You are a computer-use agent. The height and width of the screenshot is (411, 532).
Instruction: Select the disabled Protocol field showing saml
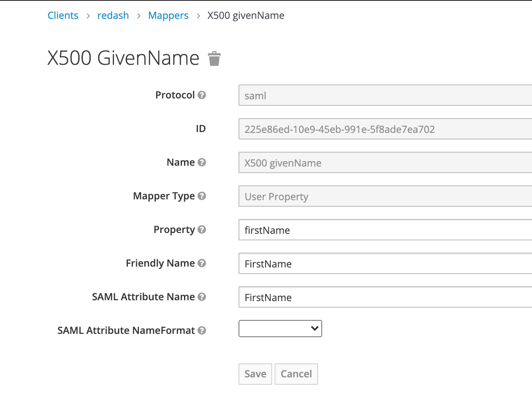point(385,95)
